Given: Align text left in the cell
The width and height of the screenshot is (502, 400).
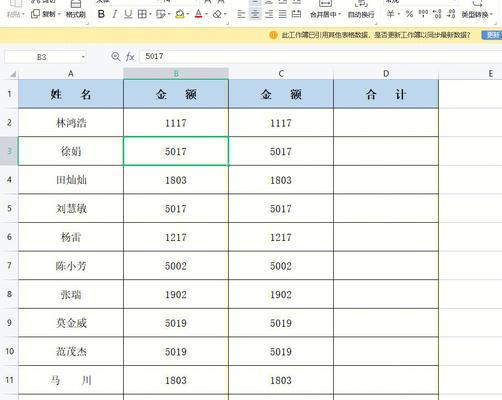Looking at the screenshot, I should pos(241,14).
